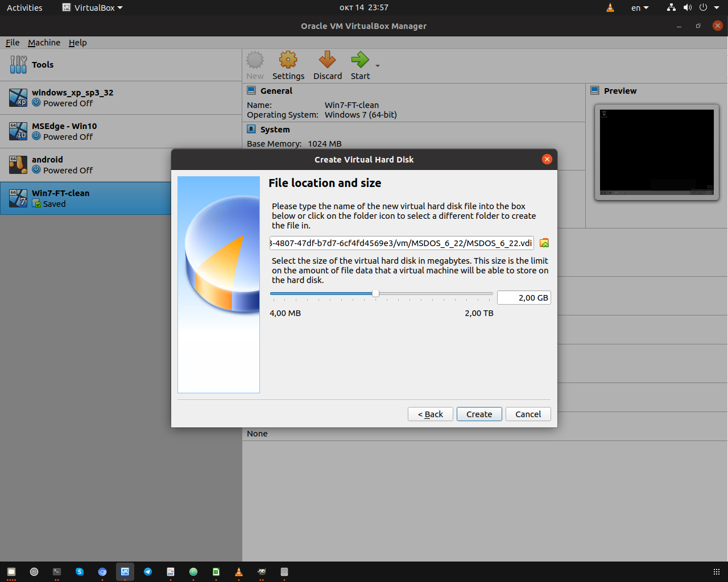This screenshot has height=582, width=728.
Task: Click the VLC tray icon in top bar
Action: coord(610,7)
